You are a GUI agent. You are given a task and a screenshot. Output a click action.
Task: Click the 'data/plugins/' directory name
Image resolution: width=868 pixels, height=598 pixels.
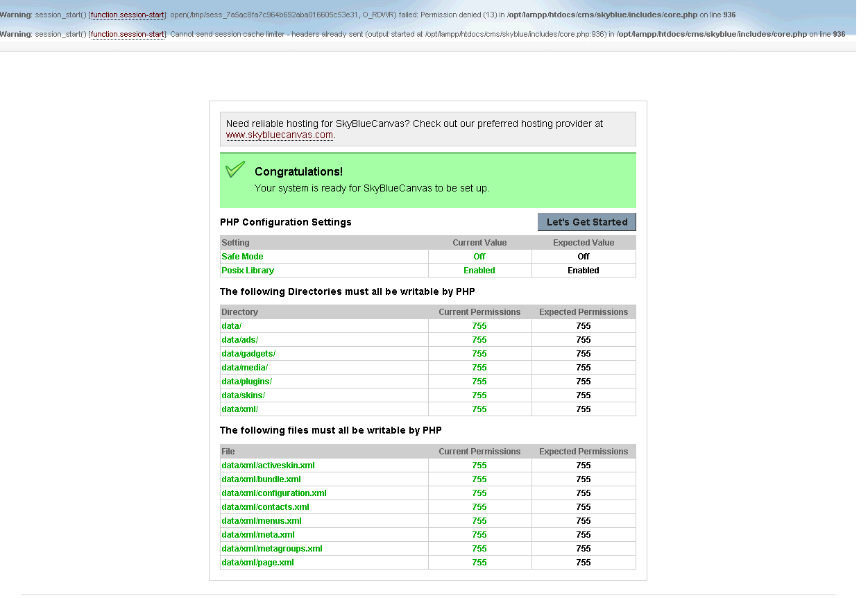[246, 382]
